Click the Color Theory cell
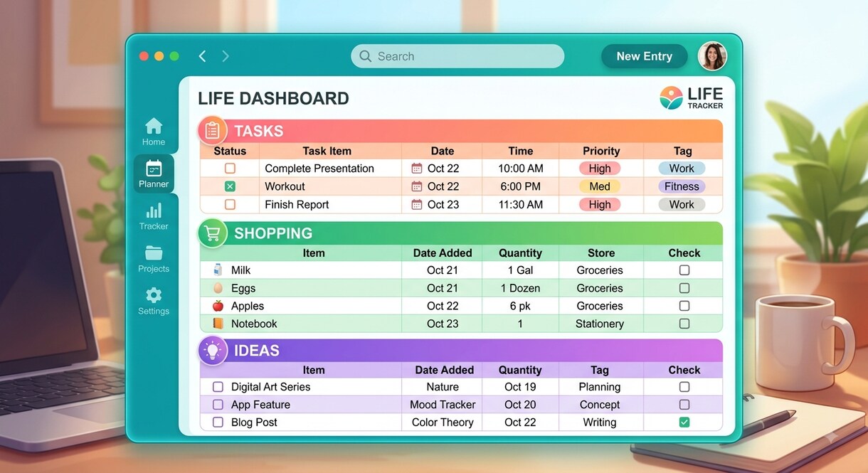The image size is (868, 473). tap(443, 422)
